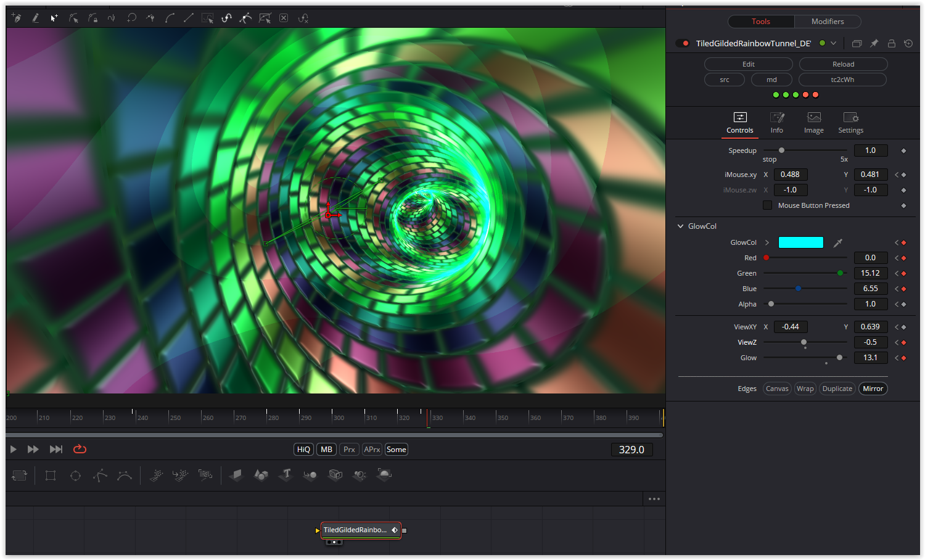Select the Duplicate edges option
This screenshot has height=560, width=925.
tap(837, 389)
